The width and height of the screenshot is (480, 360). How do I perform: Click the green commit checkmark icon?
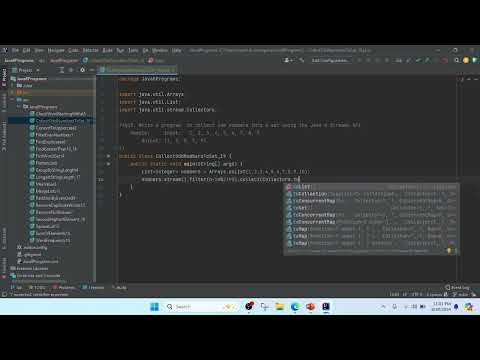point(418,60)
